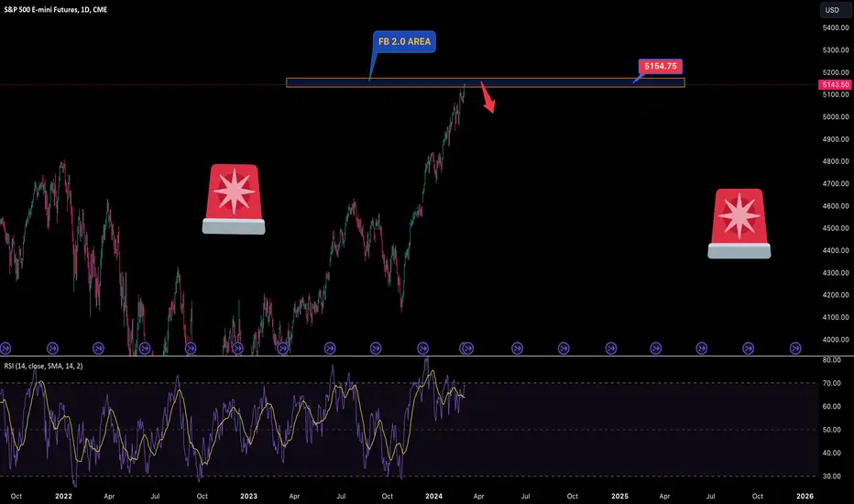Click 2024 on the time axis

(433, 496)
